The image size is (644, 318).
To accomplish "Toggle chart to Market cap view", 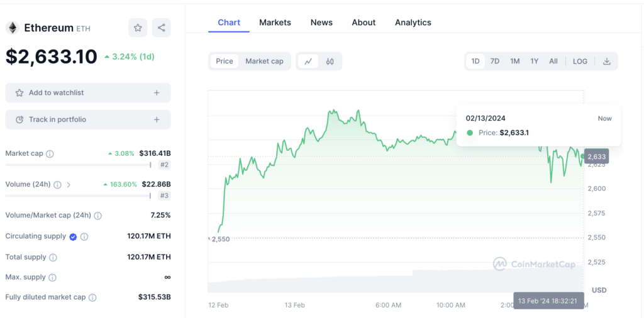I will 264,61.
